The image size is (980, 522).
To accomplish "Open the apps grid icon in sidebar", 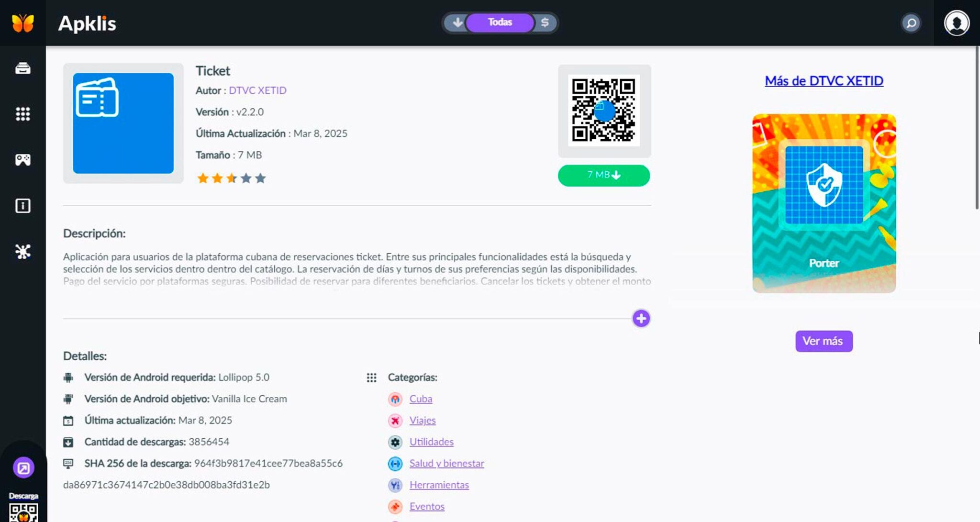I will pyautogui.click(x=23, y=114).
